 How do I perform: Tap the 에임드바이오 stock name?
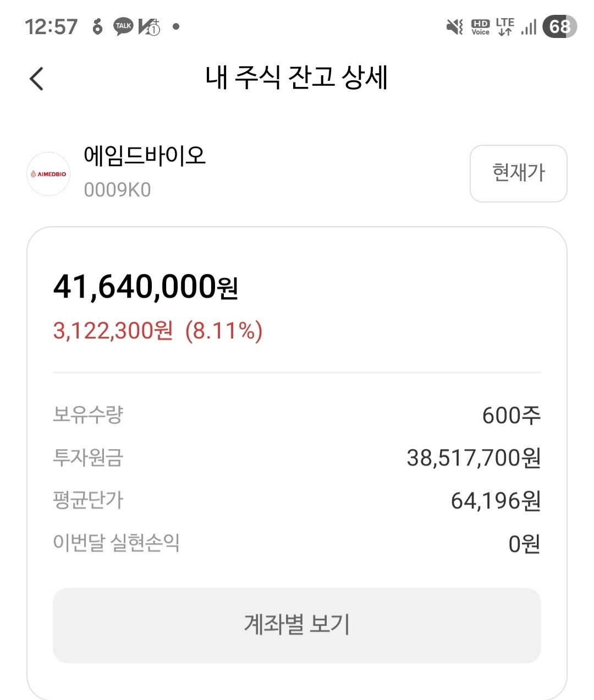coord(145,156)
